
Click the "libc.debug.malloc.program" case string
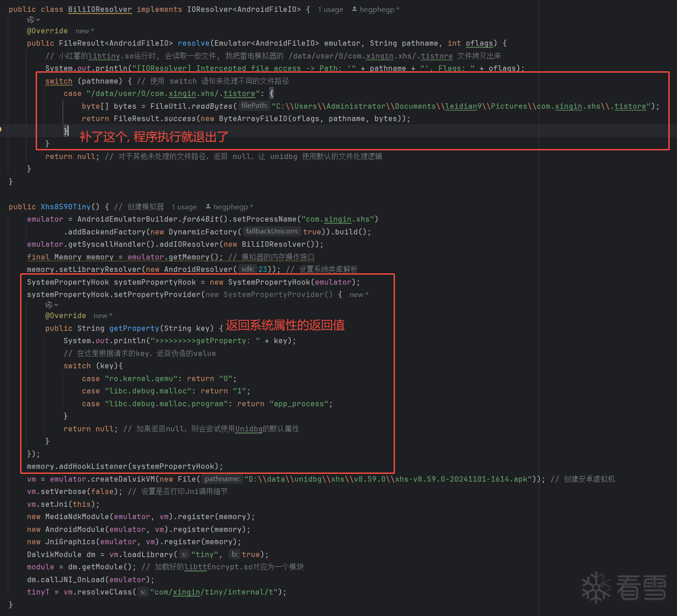click(166, 404)
